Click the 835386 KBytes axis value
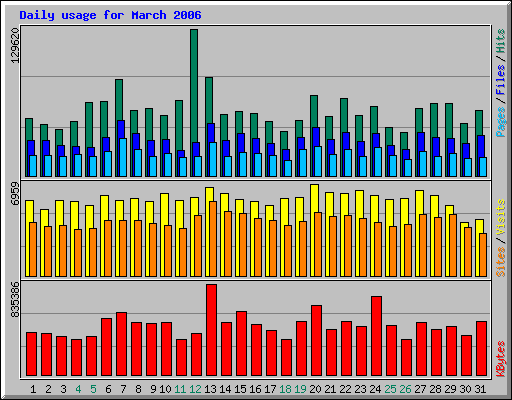Screen dimensions: 512x400 pos(15,300)
